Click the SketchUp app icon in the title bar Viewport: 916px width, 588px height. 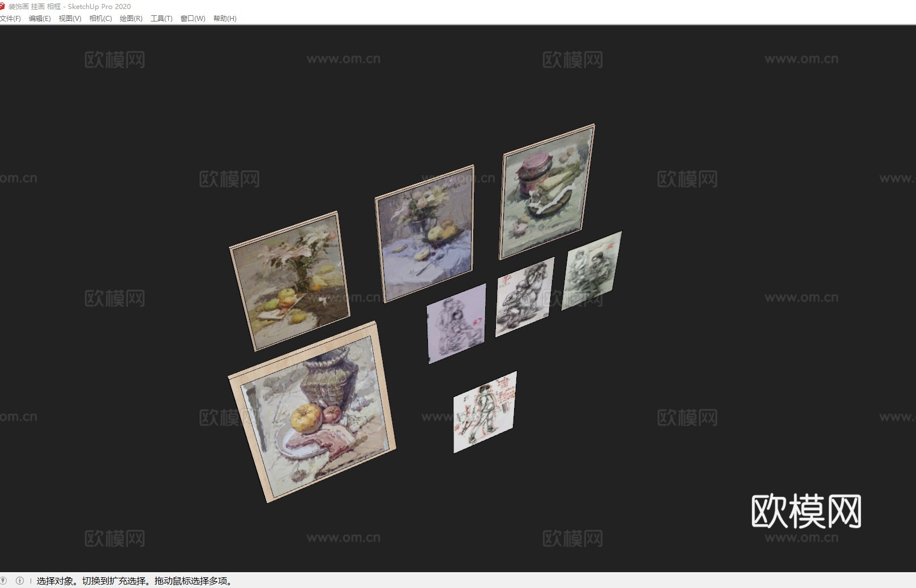[2, 6]
